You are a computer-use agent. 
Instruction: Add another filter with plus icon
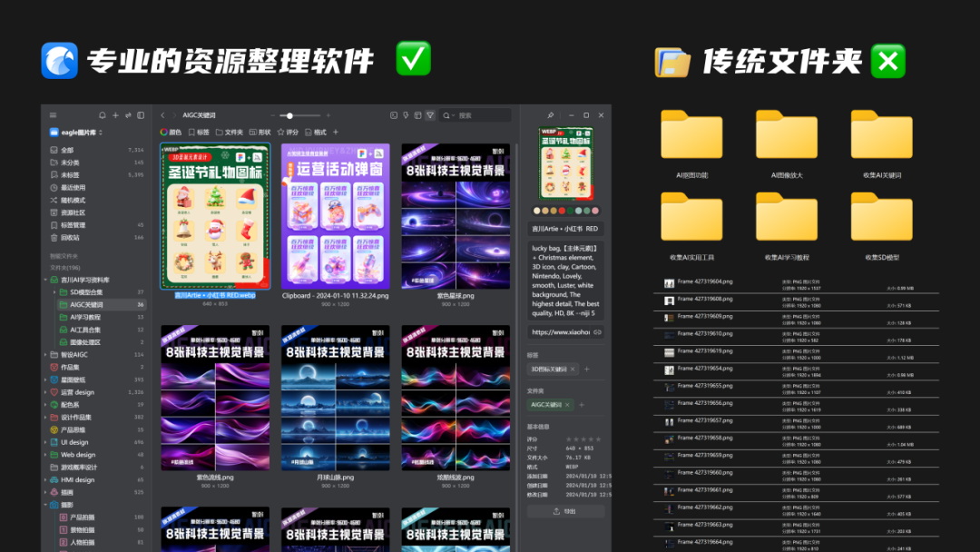(x=336, y=132)
